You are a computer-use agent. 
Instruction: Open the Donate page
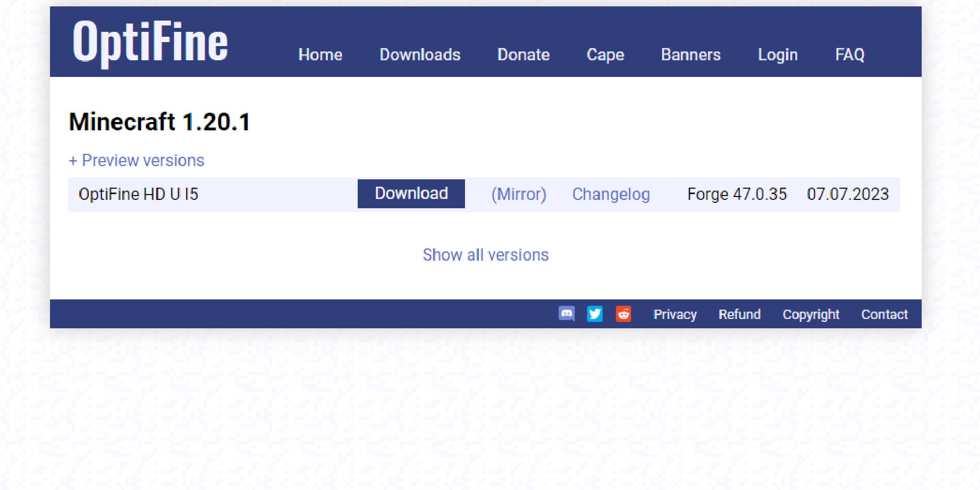click(x=523, y=54)
